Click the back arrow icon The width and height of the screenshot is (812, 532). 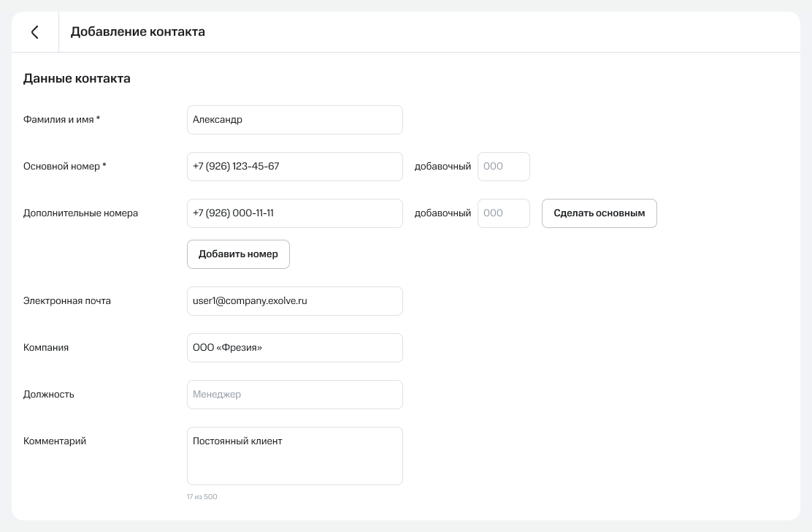tap(34, 32)
